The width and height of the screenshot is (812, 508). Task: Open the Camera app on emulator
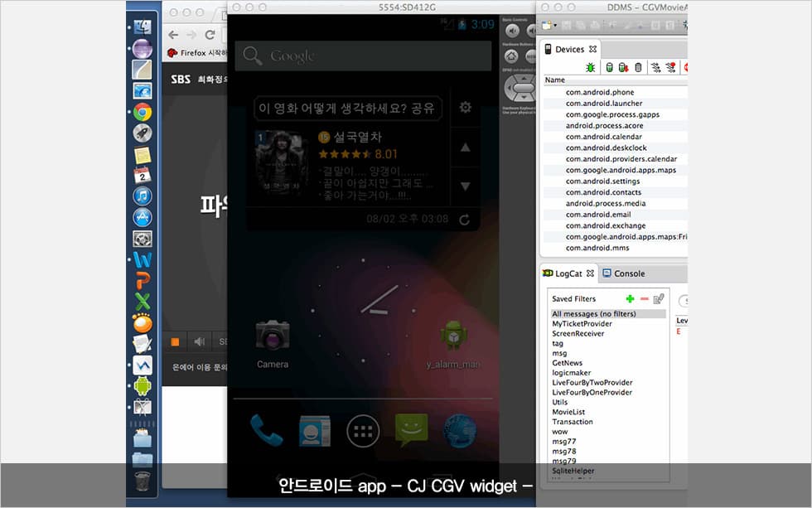272,336
